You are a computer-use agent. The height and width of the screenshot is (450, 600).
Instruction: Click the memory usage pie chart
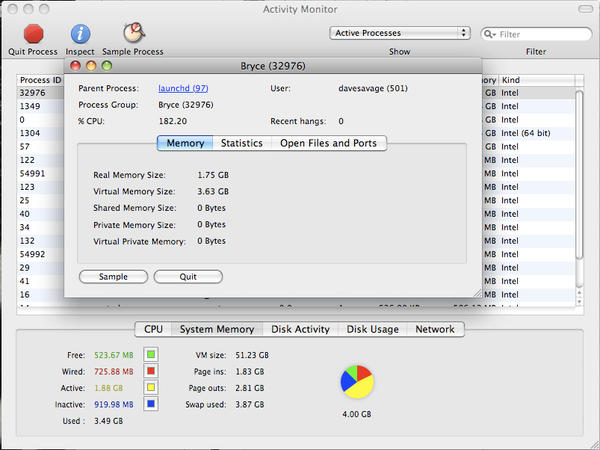pos(357,382)
